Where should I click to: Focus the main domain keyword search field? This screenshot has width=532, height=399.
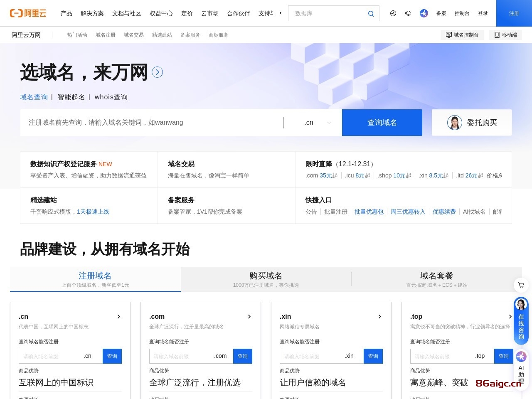click(x=152, y=123)
